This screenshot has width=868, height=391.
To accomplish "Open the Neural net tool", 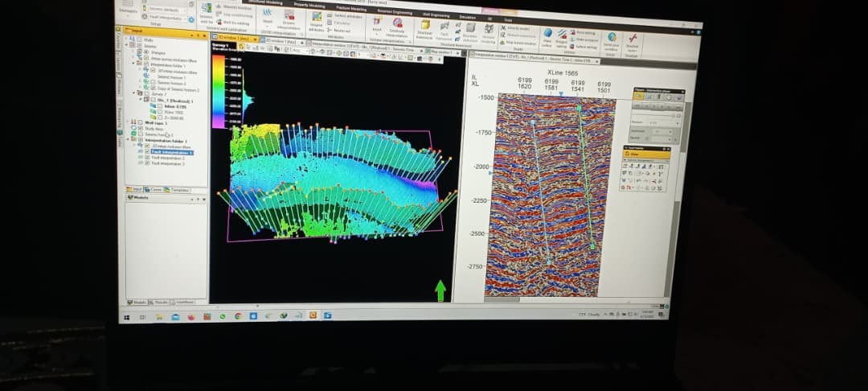I will [339, 30].
